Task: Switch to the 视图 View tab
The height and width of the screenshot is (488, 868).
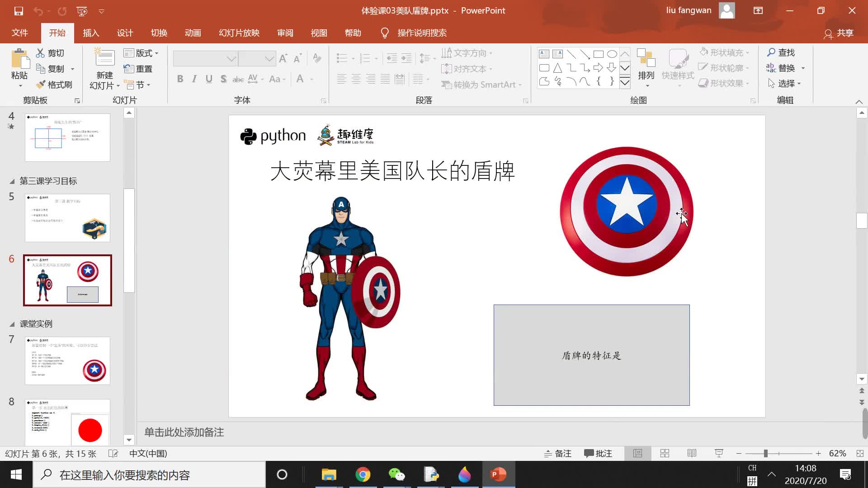Action: (x=319, y=33)
